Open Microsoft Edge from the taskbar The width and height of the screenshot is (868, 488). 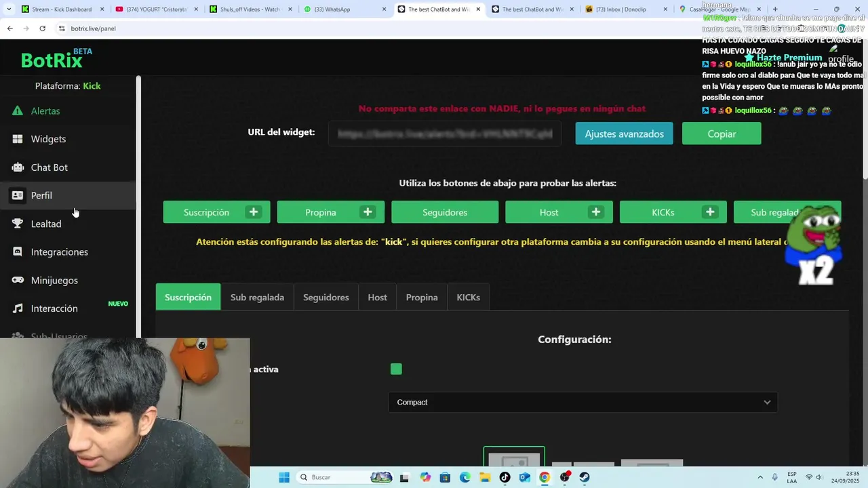pyautogui.click(x=465, y=477)
